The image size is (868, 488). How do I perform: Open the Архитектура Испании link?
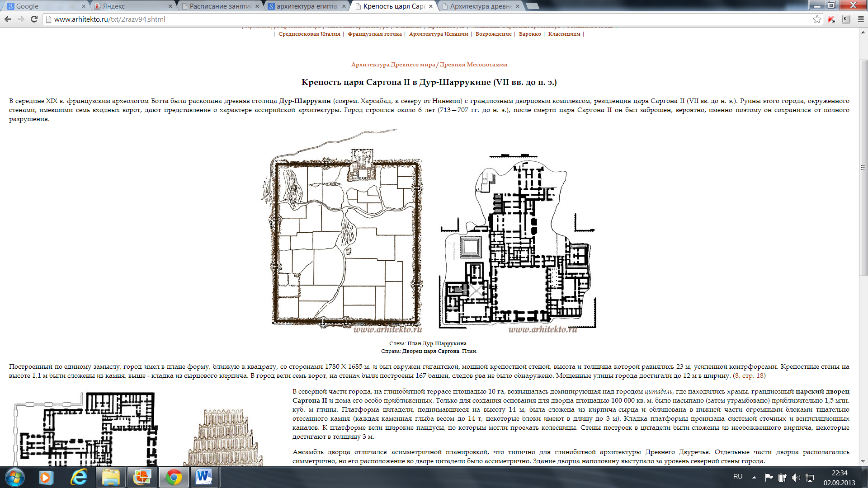[439, 34]
